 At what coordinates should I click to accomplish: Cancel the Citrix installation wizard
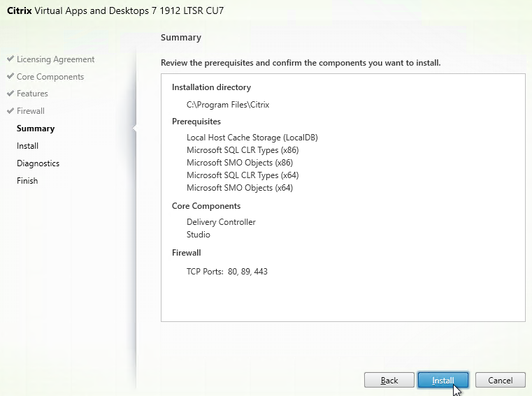click(500, 381)
